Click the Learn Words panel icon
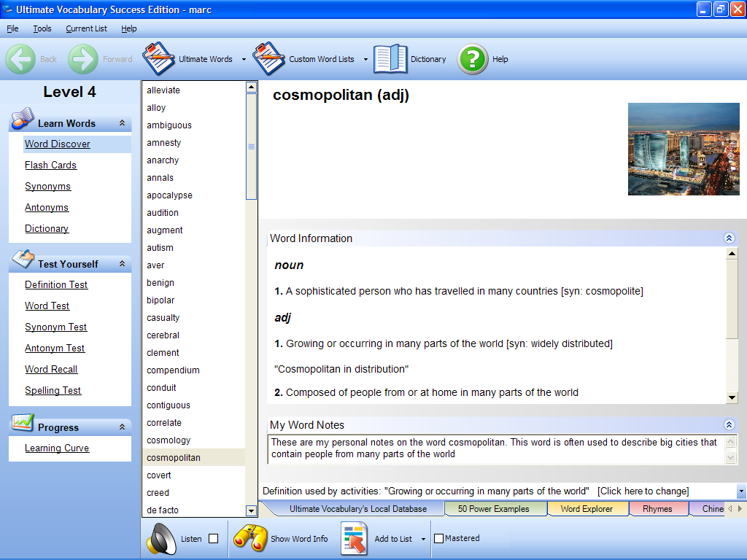This screenshot has width=747, height=560. coord(23,119)
